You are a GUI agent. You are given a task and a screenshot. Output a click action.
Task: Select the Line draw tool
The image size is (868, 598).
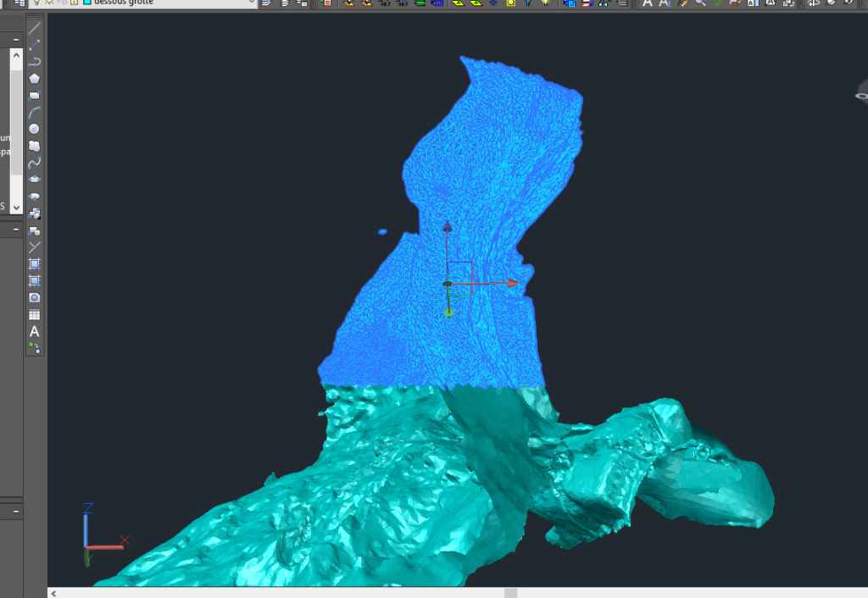click(x=35, y=28)
